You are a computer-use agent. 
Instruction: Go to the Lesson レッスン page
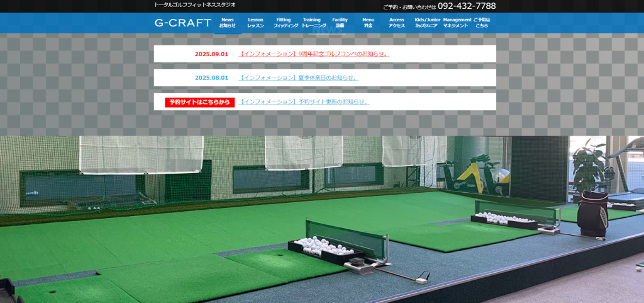pyautogui.click(x=255, y=23)
